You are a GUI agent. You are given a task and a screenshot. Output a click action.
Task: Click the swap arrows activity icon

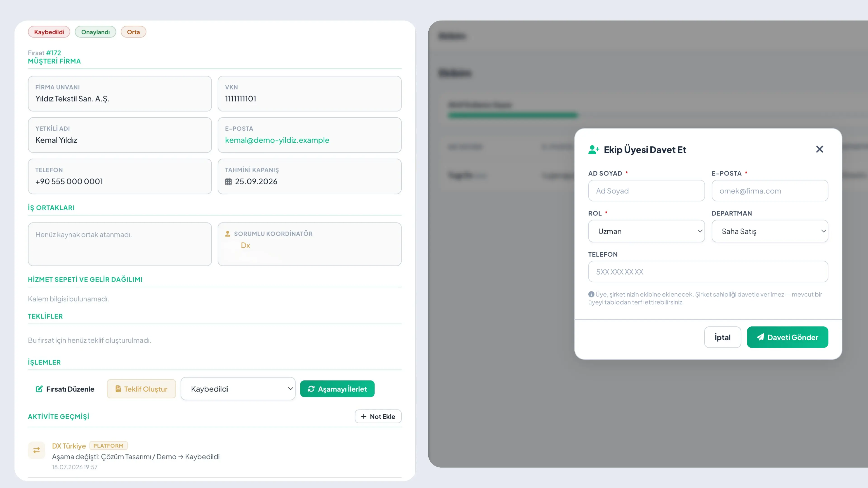(36, 450)
